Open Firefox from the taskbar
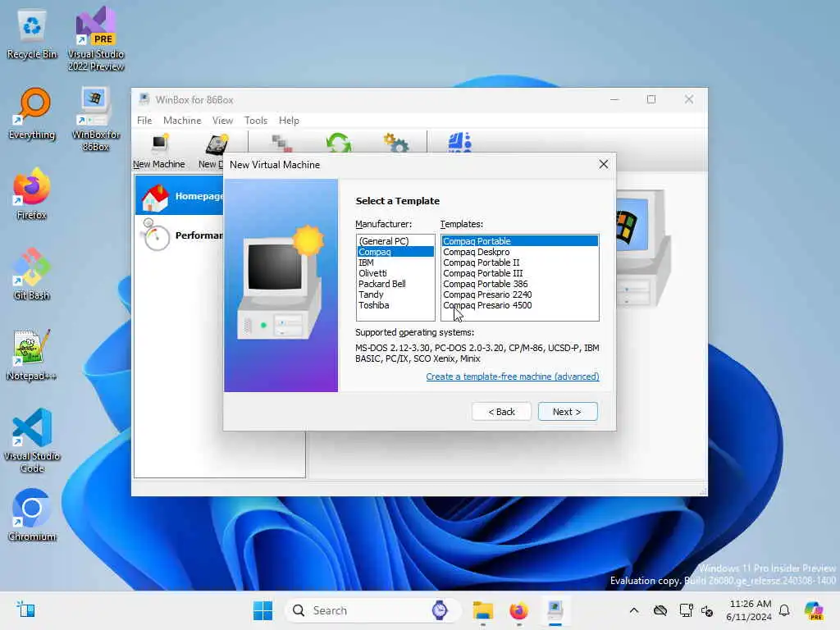This screenshot has height=630, width=840. point(518,610)
